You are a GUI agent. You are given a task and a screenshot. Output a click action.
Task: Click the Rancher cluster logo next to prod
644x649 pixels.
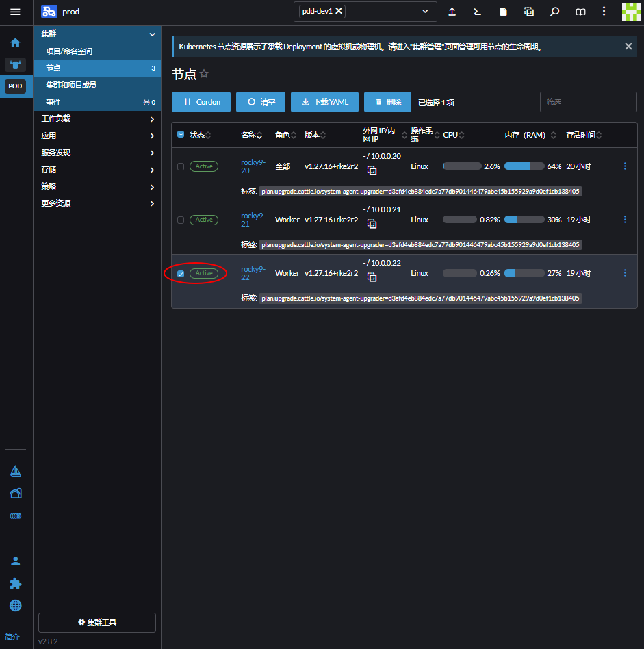click(x=49, y=12)
